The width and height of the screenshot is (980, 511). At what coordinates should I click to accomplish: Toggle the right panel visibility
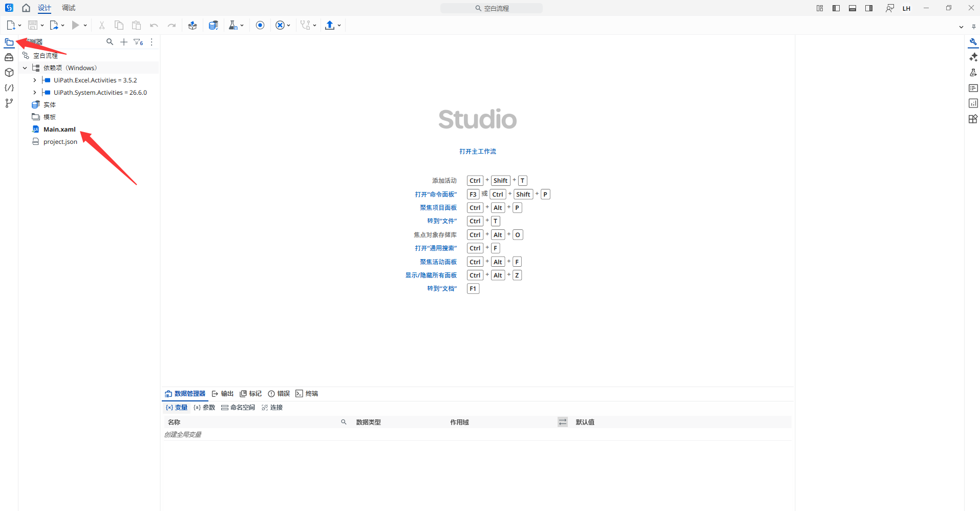pyautogui.click(x=869, y=8)
